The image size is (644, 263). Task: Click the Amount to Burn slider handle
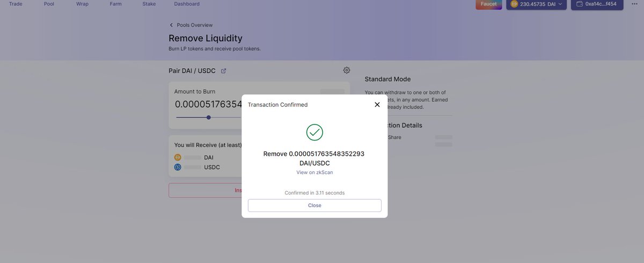[209, 118]
